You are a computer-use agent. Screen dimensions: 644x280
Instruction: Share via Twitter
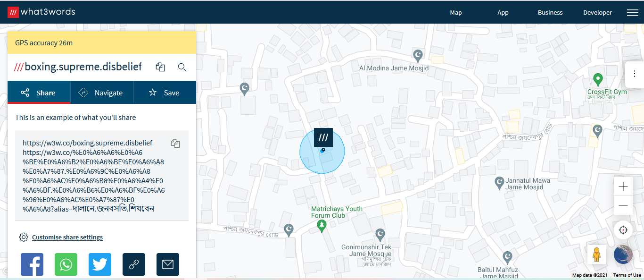100,264
